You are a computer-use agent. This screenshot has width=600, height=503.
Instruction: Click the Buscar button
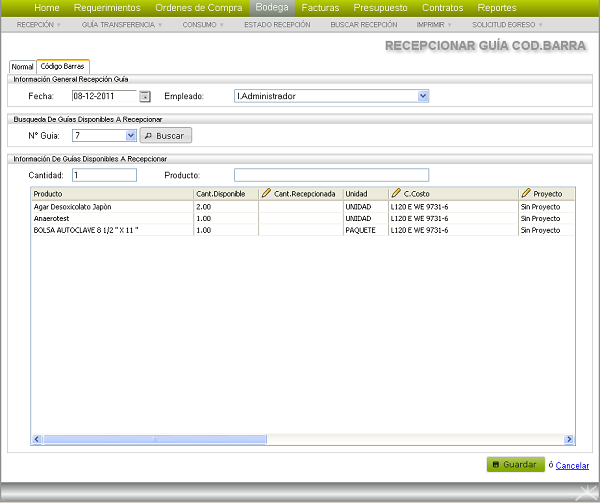(166, 135)
